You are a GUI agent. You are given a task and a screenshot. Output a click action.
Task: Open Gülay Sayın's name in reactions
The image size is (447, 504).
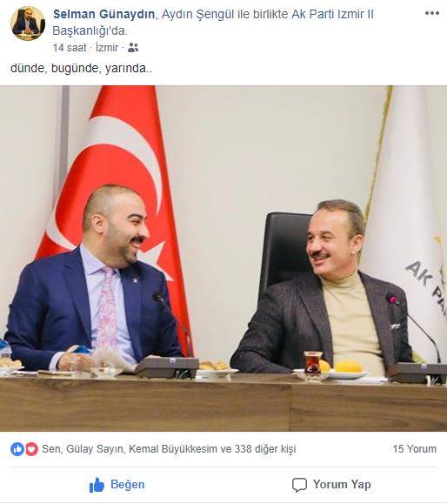pyautogui.click(x=95, y=449)
